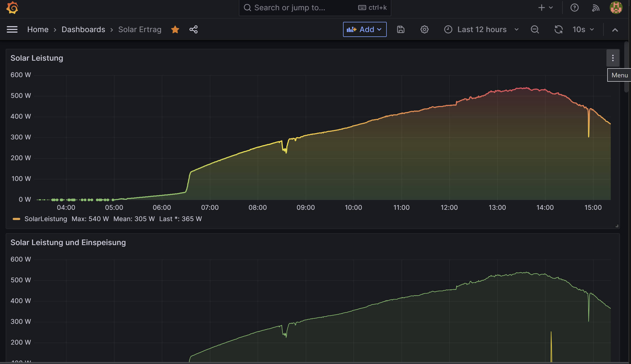Collapse the top toolbar with chevron
The height and width of the screenshot is (364, 631).
point(615,30)
